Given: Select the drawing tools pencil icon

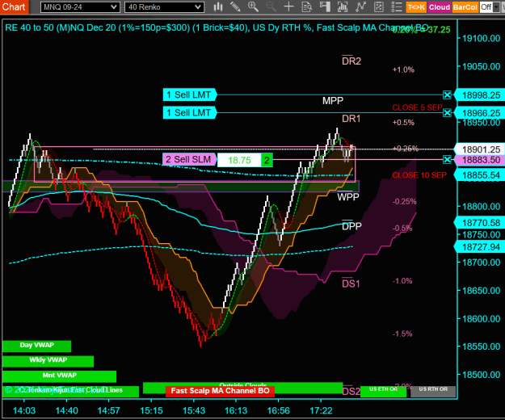Looking at the screenshot, I should click(x=235, y=6).
